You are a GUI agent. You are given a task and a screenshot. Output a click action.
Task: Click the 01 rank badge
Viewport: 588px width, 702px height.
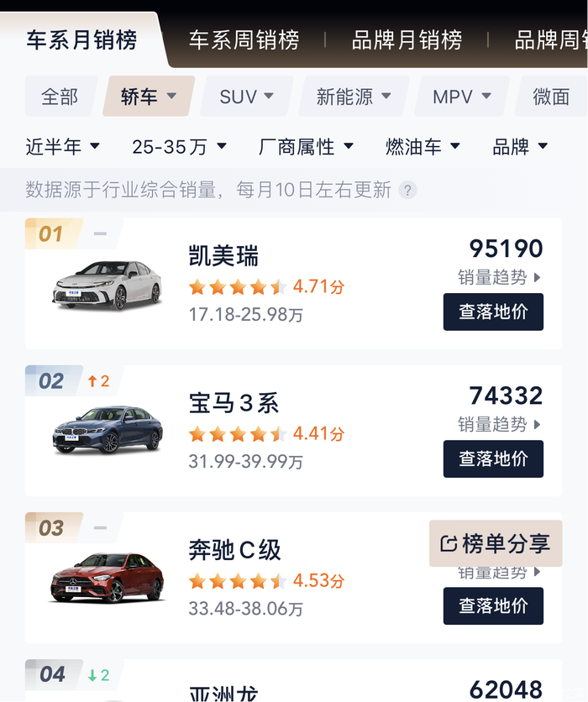click(52, 233)
